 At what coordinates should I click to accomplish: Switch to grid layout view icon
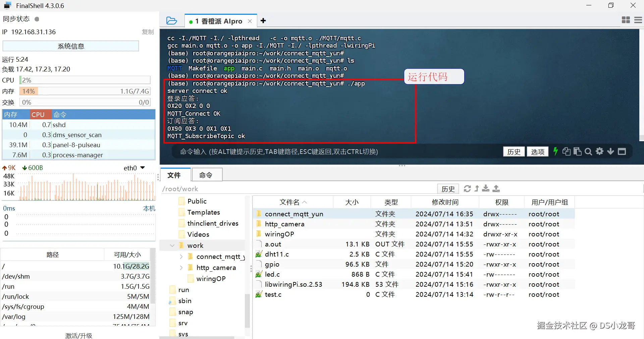[626, 20]
